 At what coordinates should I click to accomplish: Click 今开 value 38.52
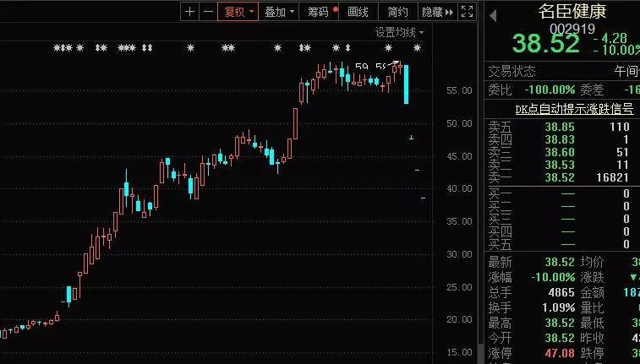(x=560, y=338)
